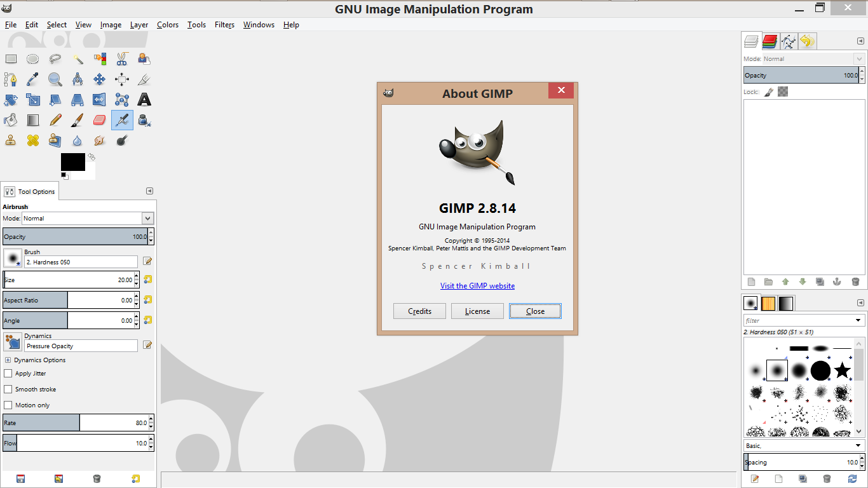Open the Airbrush Mode dropdown in Tool Options

coord(88,218)
